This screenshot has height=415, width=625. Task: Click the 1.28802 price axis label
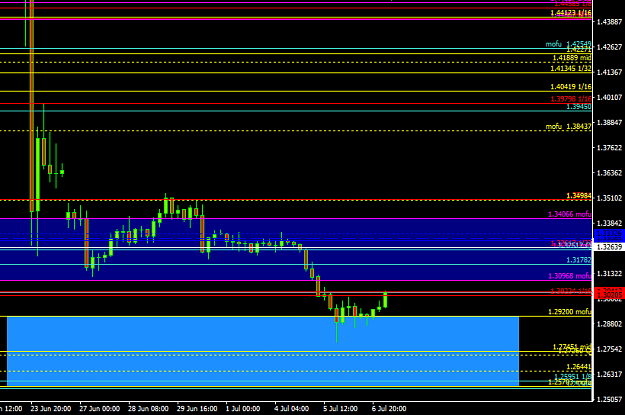(x=609, y=324)
